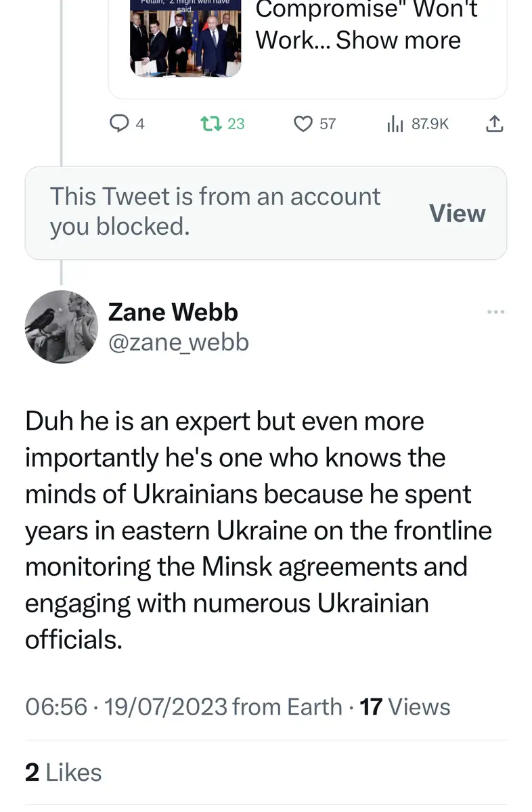The image size is (532, 812).
Task: Expand tweet with Show more
Action: [x=398, y=40]
